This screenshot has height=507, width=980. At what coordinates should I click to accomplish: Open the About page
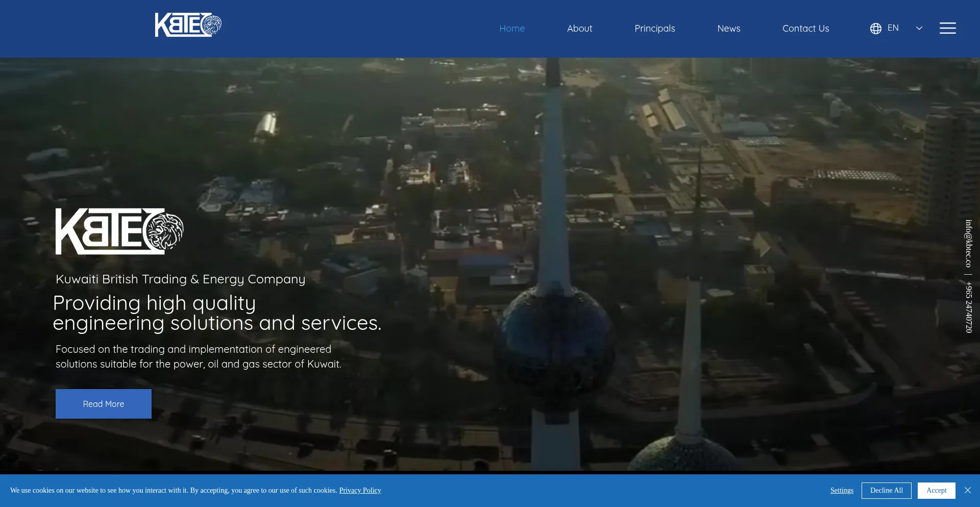point(579,29)
